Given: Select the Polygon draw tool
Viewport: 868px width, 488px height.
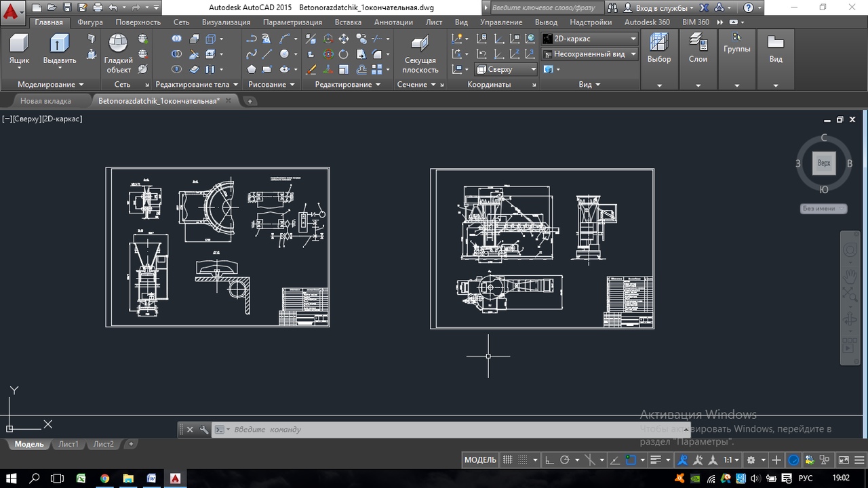Looking at the screenshot, I should 252,69.
